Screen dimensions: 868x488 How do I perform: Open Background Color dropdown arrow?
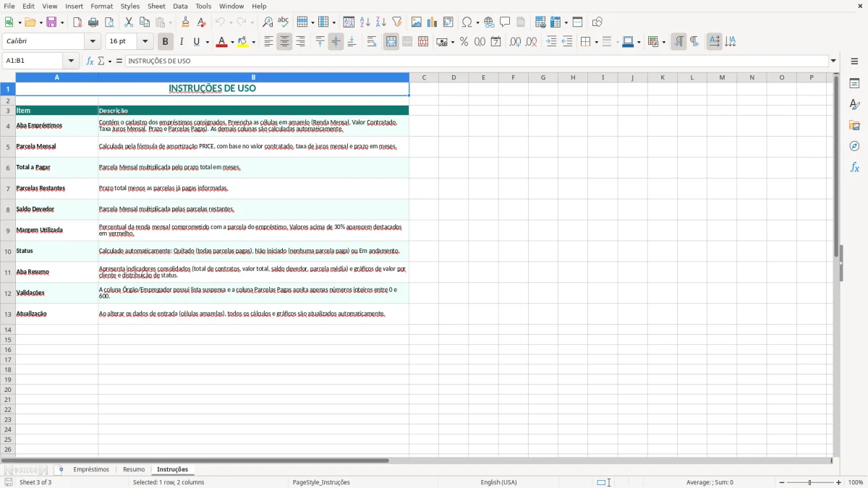click(253, 42)
